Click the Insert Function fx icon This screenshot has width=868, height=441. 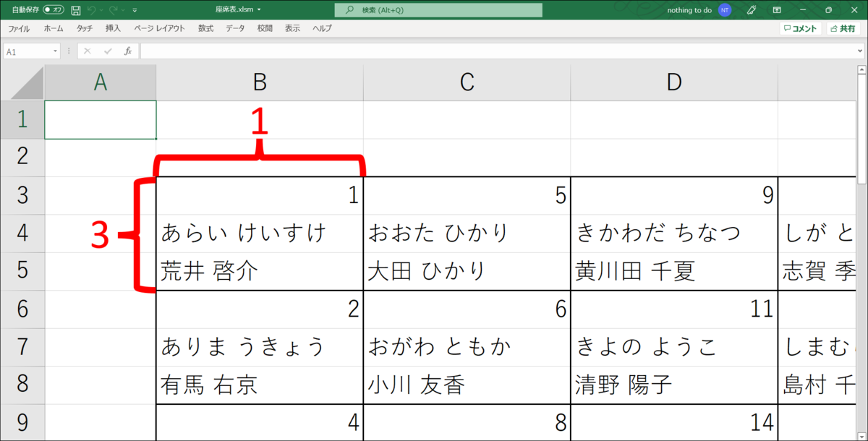pyautogui.click(x=128, y=51)
